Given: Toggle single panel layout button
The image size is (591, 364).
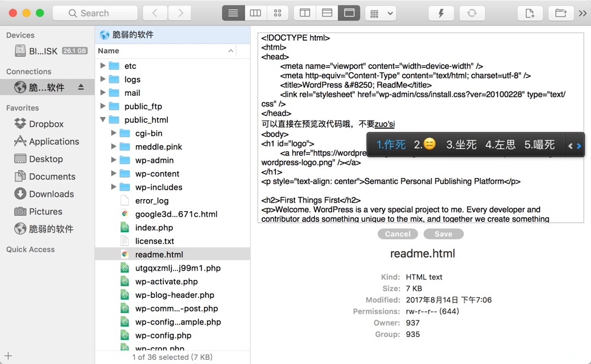Looking at the screenshot, I should pyautogui.click(x=349, y=13).
